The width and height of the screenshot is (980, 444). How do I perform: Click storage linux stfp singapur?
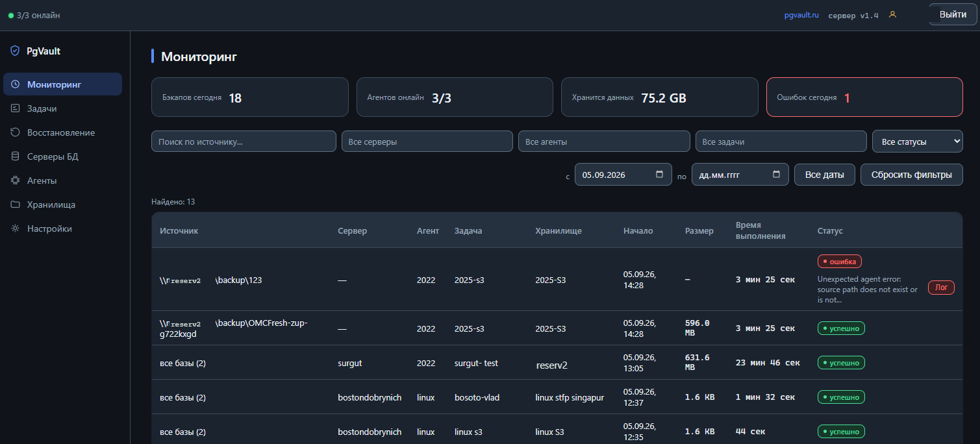click(570, 397)
